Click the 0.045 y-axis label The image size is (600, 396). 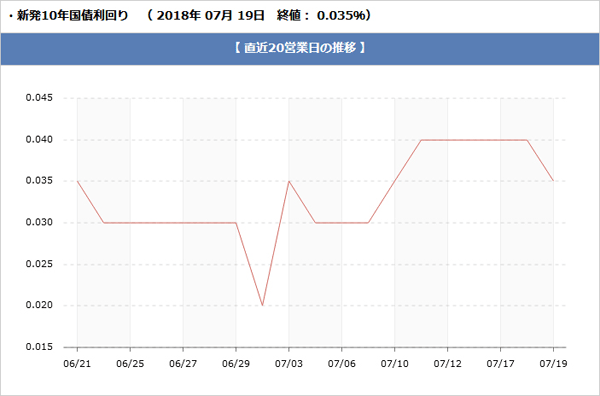39,98
